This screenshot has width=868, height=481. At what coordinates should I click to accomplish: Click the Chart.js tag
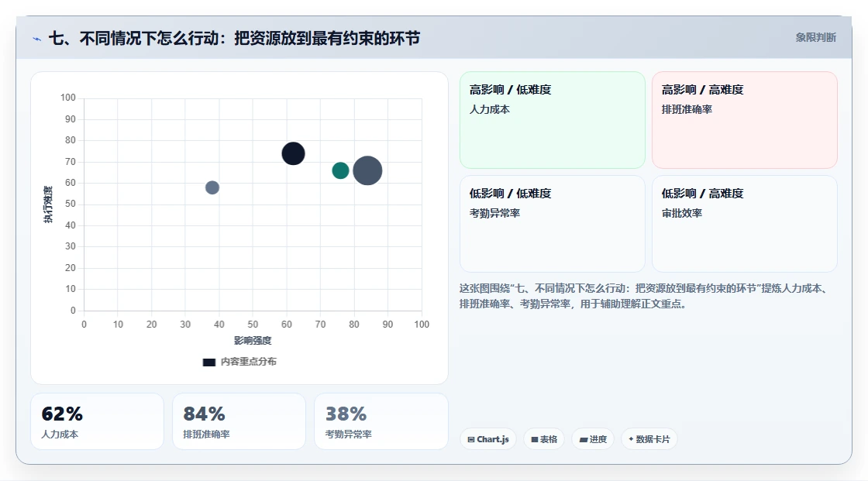[x=488, y=439]
